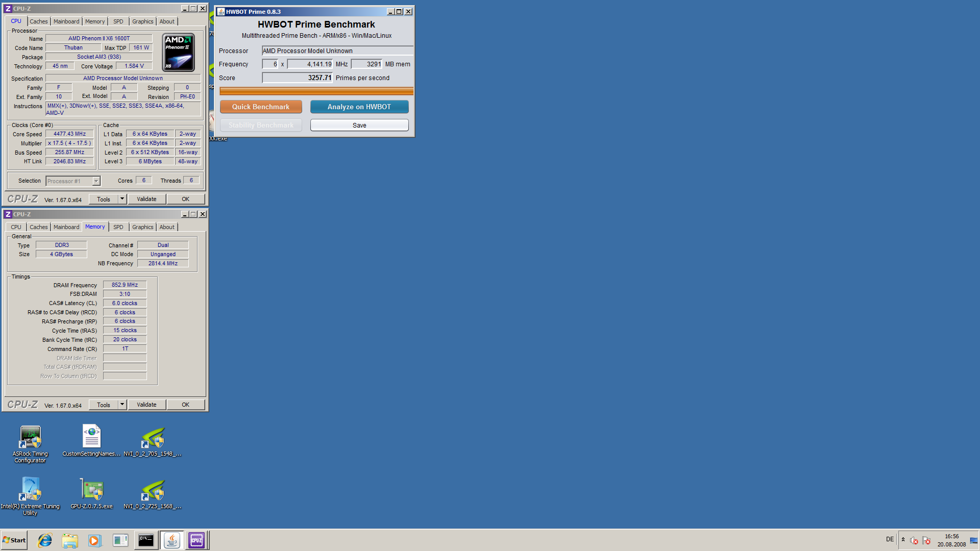Click the muted volume tray icon
The width and height of the screenshot is (980, 551).
coord(914,540)
